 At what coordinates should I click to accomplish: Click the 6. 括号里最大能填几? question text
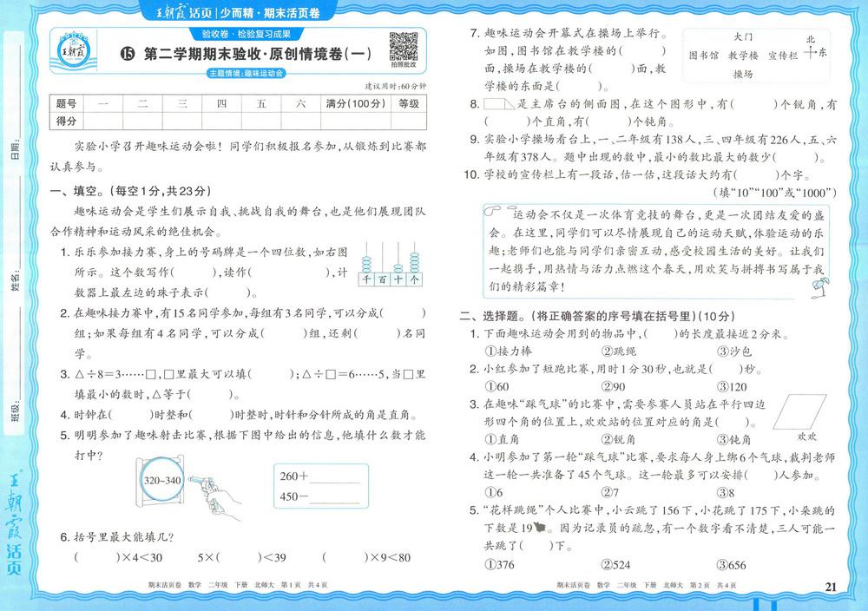(x=117, y=537)
